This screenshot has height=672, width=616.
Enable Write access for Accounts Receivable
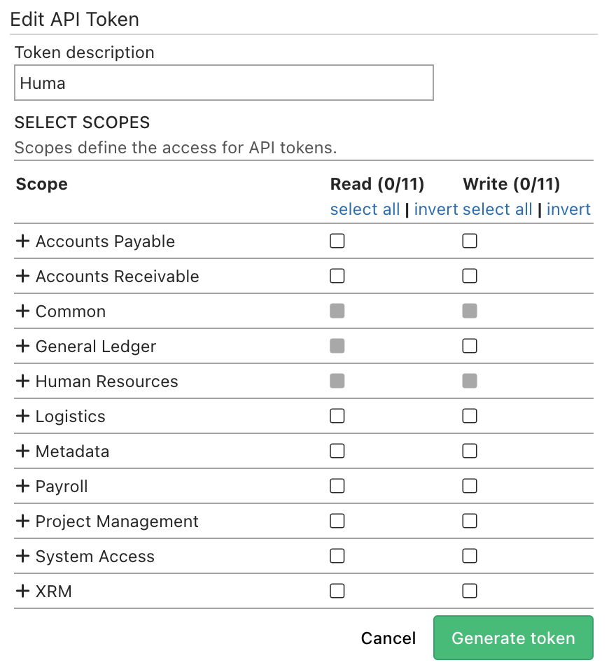pos(469,276)
